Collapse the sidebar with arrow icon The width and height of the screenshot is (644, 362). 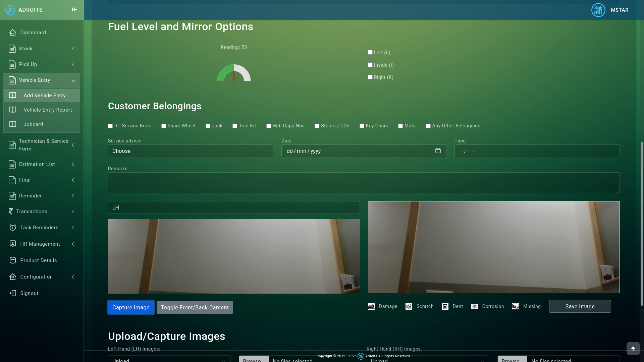(74, 10)
